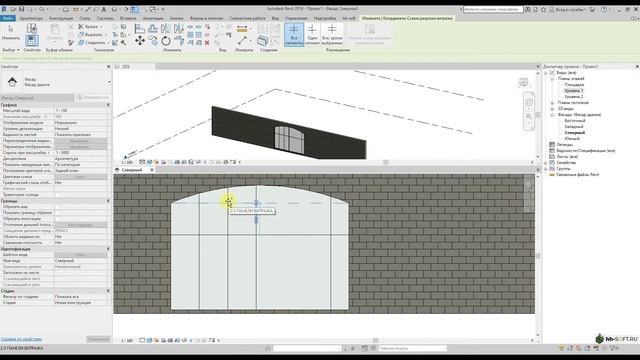
Task: Click the ViewCube in the 3D view
Action: point(523,82)
